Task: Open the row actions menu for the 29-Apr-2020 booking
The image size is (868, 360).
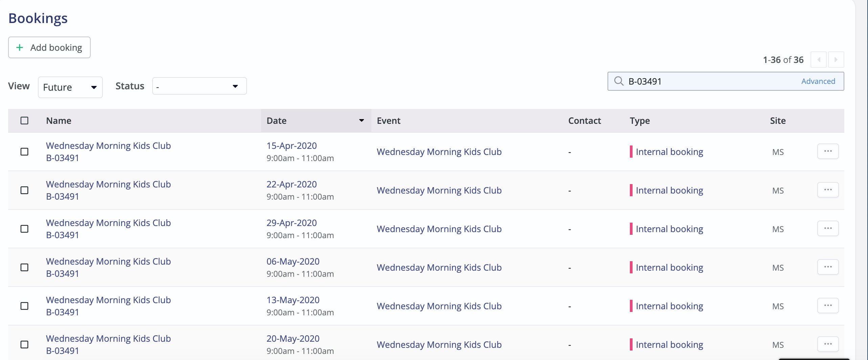Action: [828, 228]
